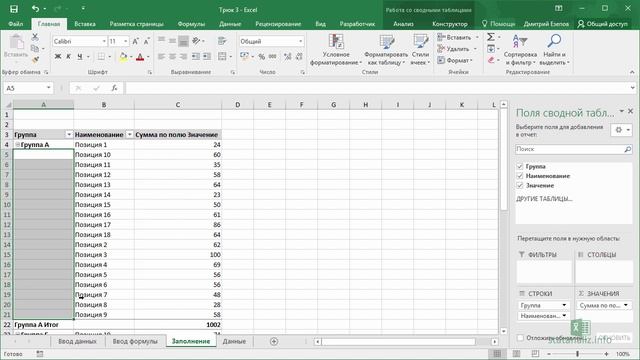Open Условное форматирование
Viewport: 640px width, 360px height.
pyautogui.click(x=336, y=50)
